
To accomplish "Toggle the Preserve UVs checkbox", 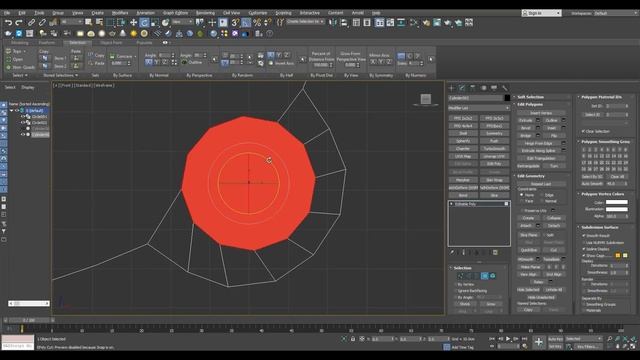I will tap(522, 211).
